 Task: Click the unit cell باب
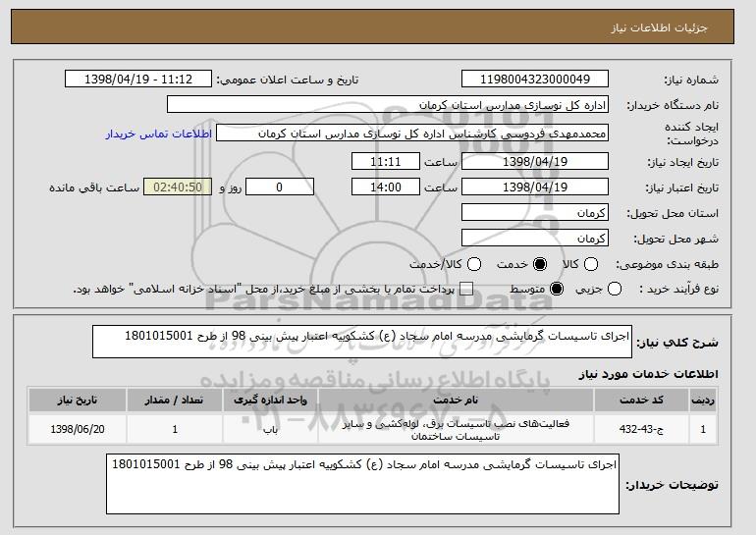[270, 429]
